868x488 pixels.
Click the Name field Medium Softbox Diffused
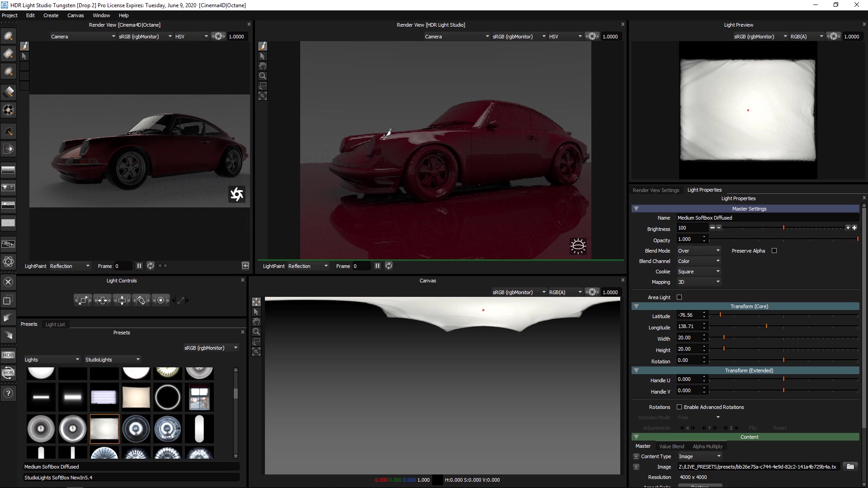pos(767,218)
